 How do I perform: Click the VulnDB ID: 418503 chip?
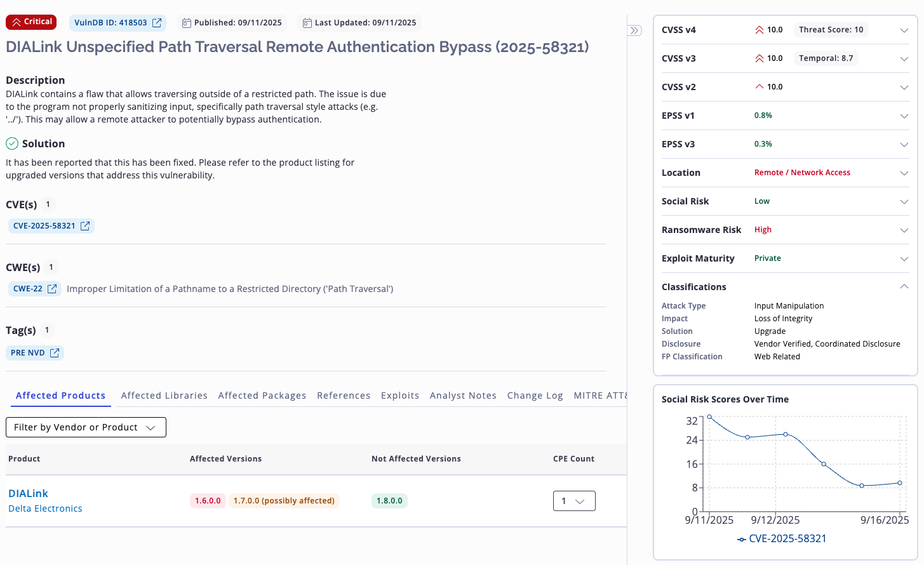pyautogui.click(x=117, y=23)
